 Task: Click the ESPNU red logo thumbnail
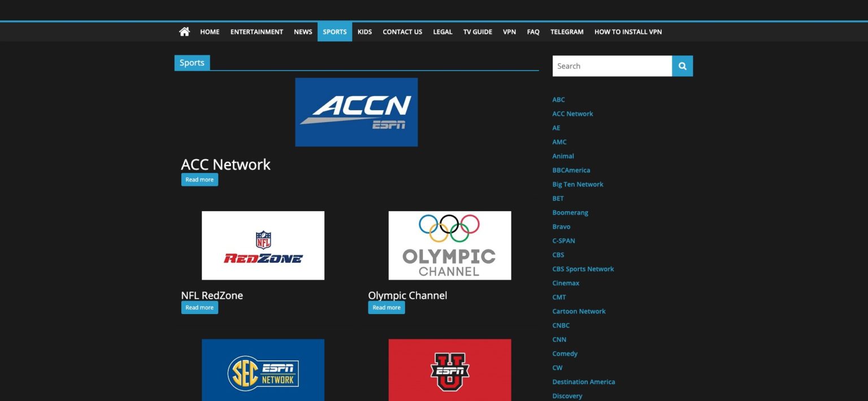point(450,370)
